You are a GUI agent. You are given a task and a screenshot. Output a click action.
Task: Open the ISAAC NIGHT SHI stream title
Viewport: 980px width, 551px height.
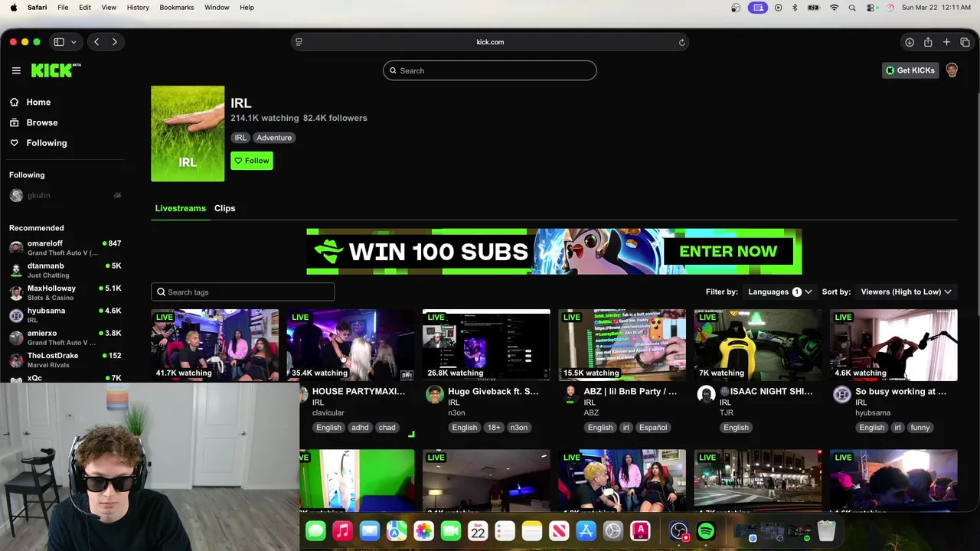[x=766, y=392]
